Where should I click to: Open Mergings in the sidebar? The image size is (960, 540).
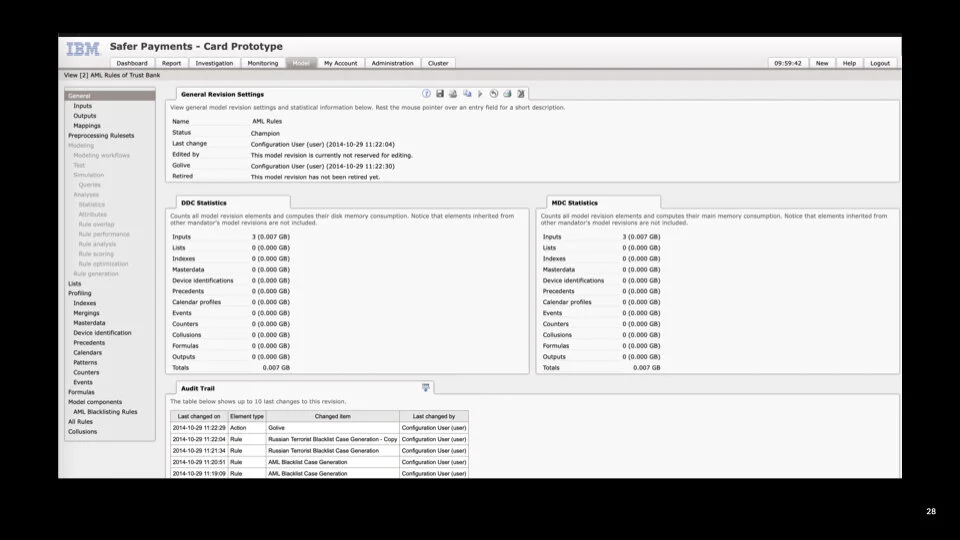pyautogui.click(x=86, y=313)
